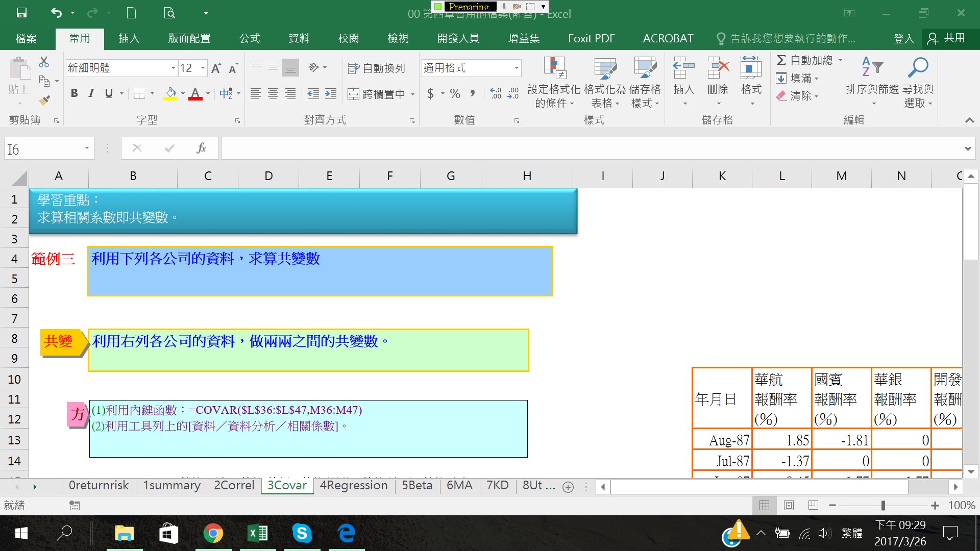Open Format as Table icon
Screen dimensions: 980x551
pyautogui.click(x=605, y=68)
